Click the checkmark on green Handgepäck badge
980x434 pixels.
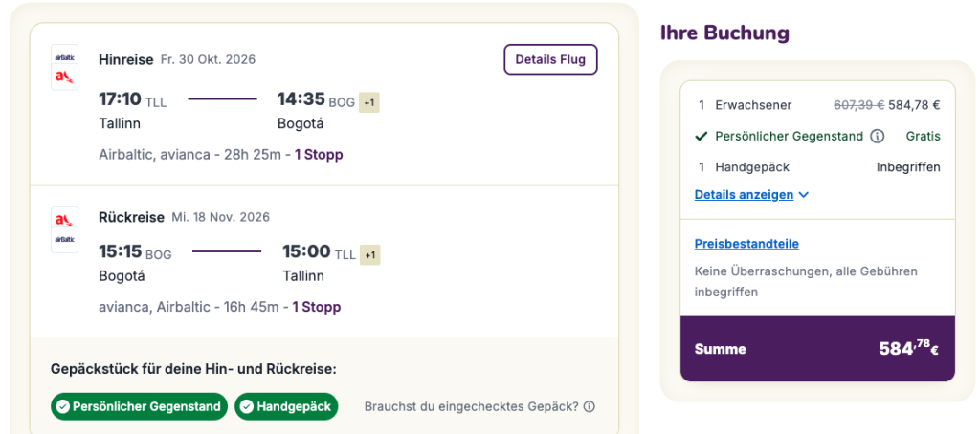pyautogui.click(x=245, y=406)
